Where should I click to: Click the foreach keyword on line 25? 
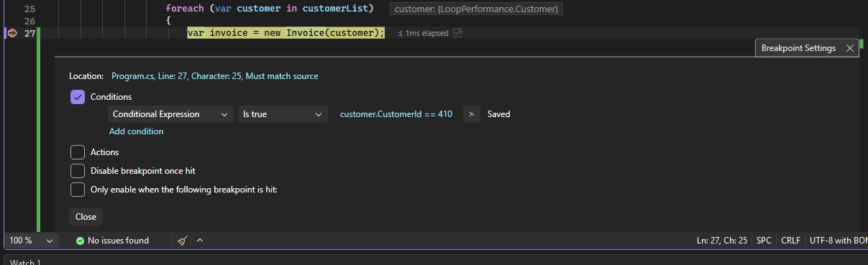186,9
